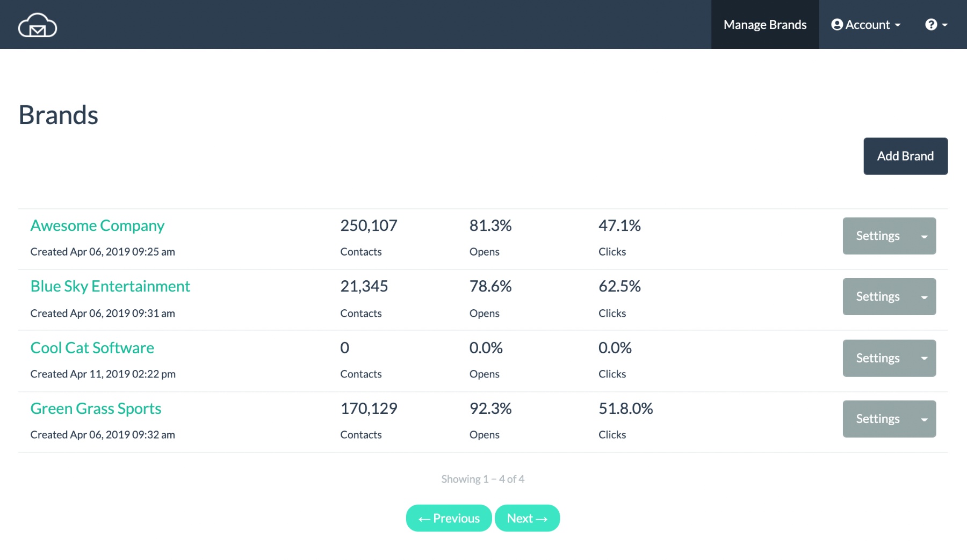Click the Add Brand button
The image size is (967, 560).
905,156
